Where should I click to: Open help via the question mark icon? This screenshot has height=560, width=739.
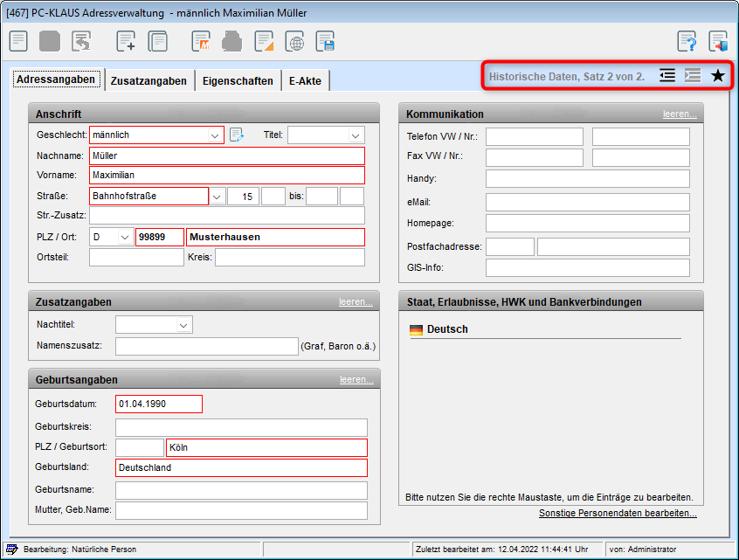(687, 41)
